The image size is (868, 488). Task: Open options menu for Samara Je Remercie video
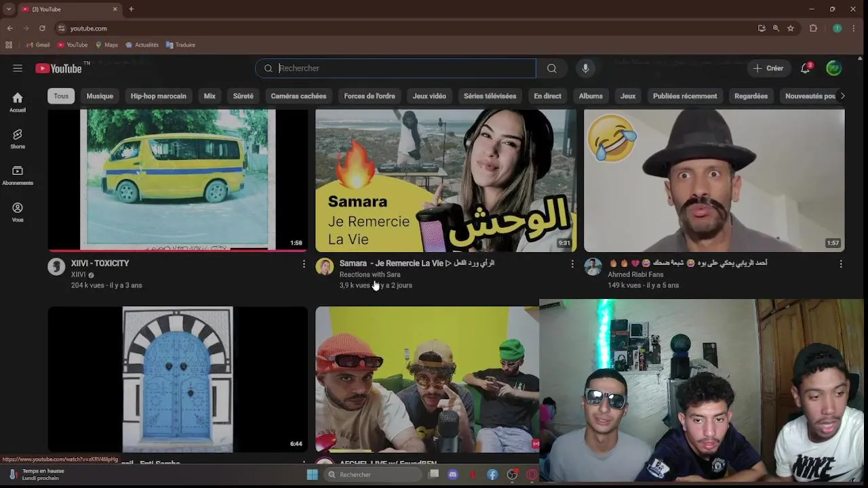(572, 264)
